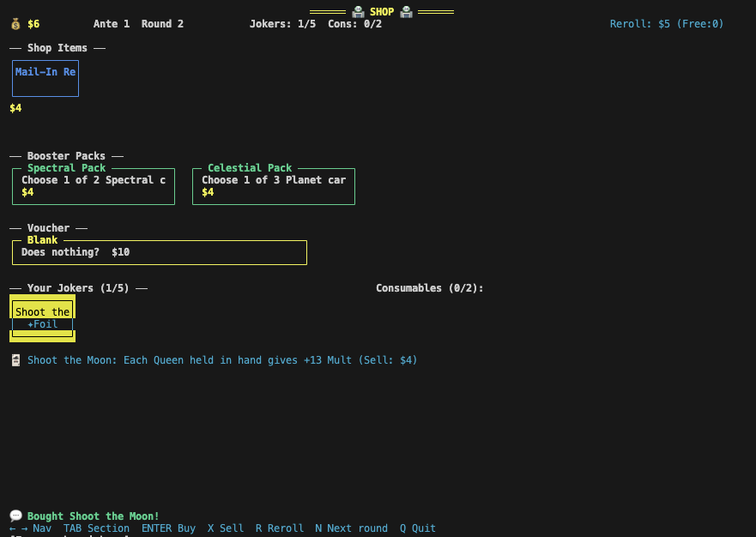This screenshot has height=537, width=756.
Task: Buy the Spectral Pack booster
Action: [93, 185]
